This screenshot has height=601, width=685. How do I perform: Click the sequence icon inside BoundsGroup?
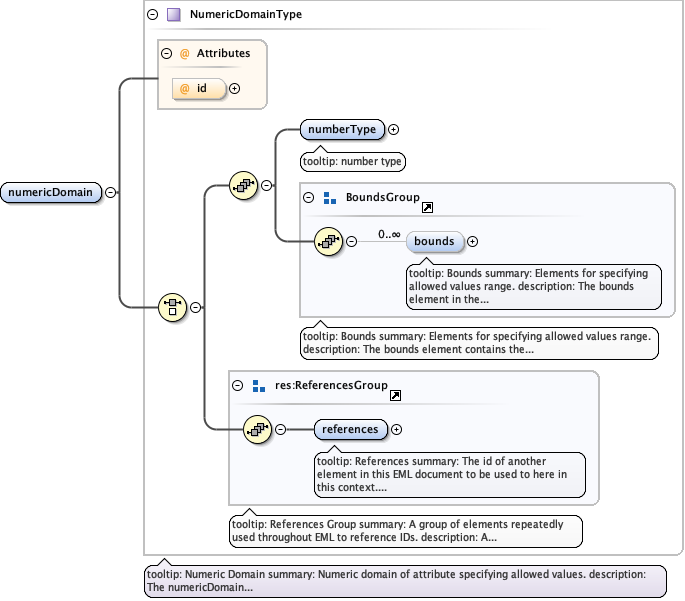click(327, 241)
